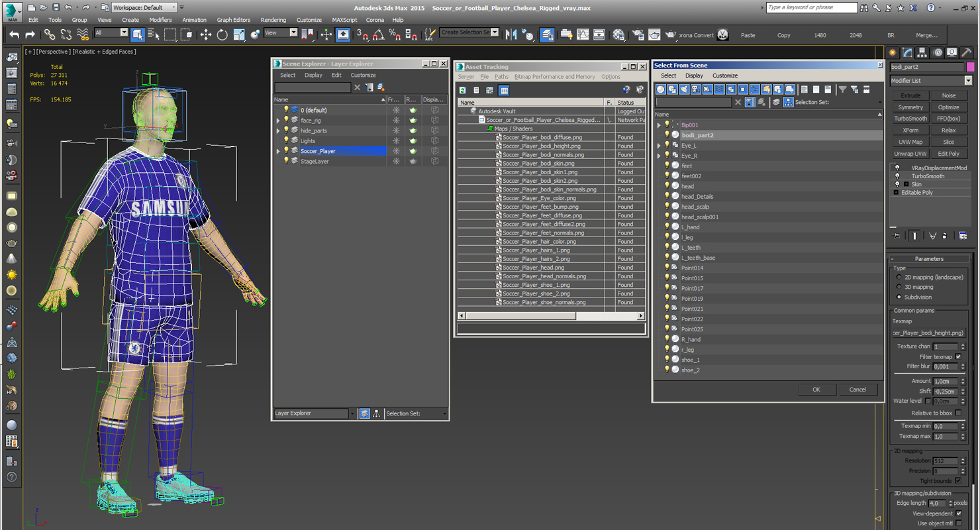980x530 pixels.
Task: Click Cancel in Select From Scene dialog
Action: coord(857,390)
